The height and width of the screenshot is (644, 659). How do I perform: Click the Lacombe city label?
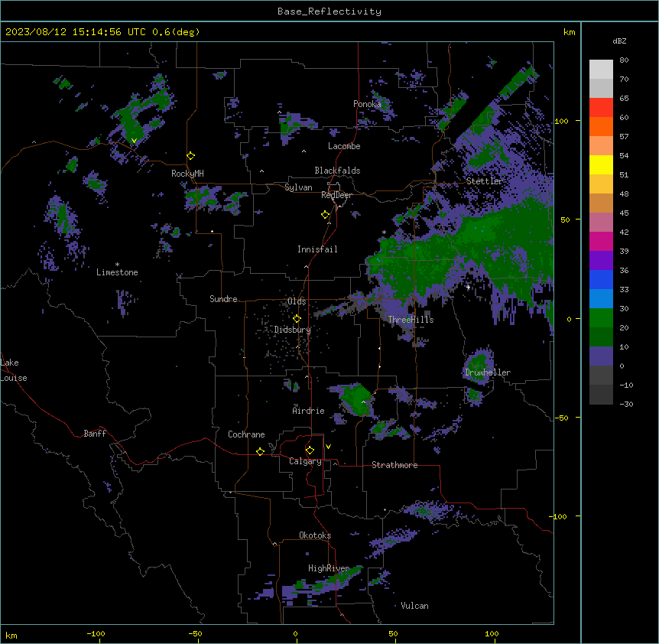[344, 146]
